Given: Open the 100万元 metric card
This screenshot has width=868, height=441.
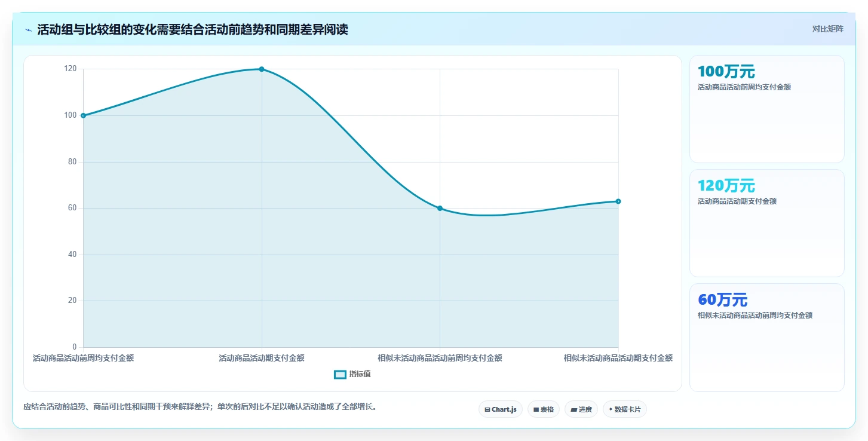Looking at the screenshot, I should pos(767,109).
